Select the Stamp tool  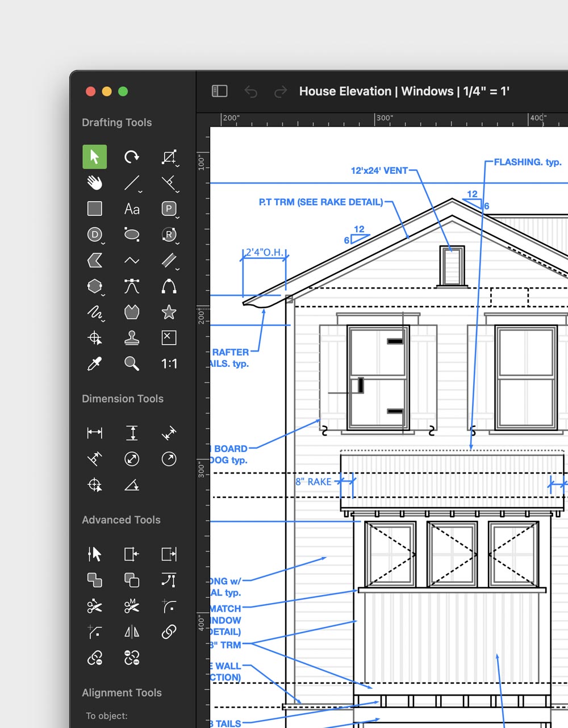point(132,338)
